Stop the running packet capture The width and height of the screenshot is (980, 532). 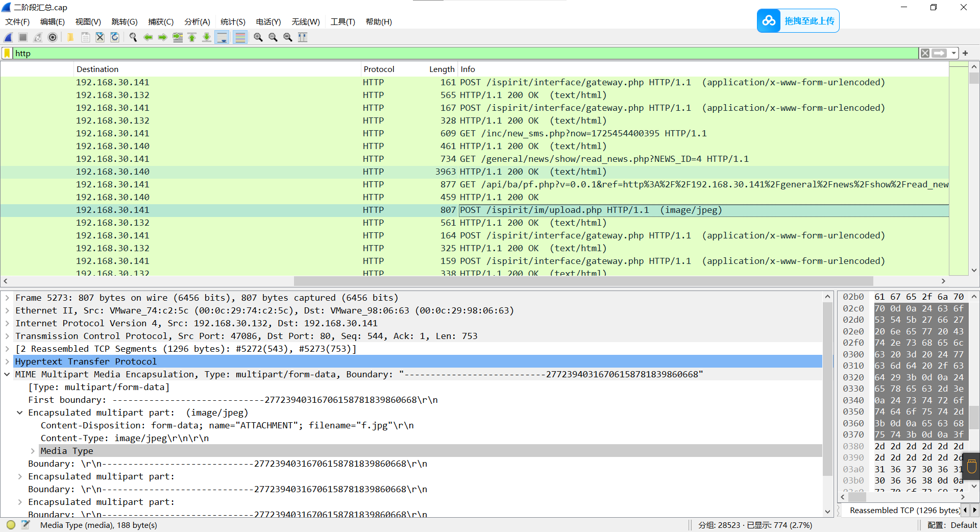[x=23, y=37]
